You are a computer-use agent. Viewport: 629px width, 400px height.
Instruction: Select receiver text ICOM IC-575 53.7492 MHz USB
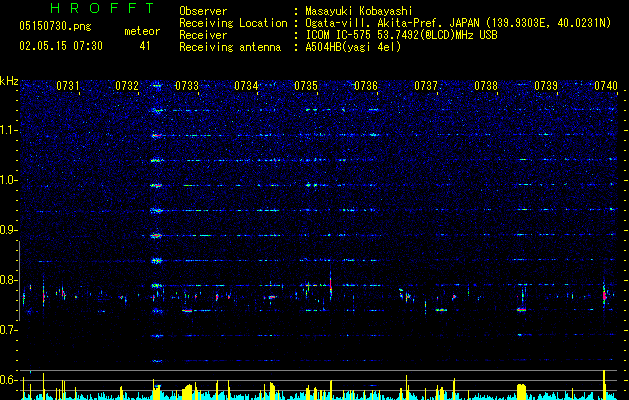click(x=401, y=35)
